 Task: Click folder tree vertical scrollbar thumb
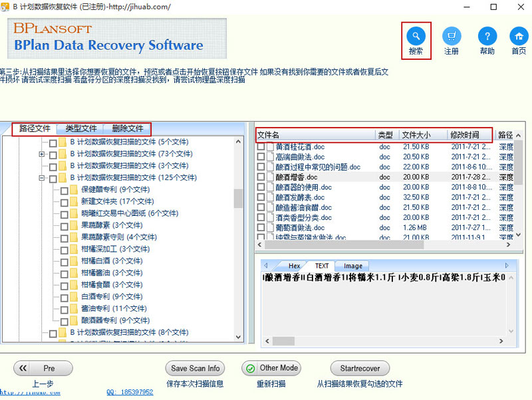click(x=238, y=198)
